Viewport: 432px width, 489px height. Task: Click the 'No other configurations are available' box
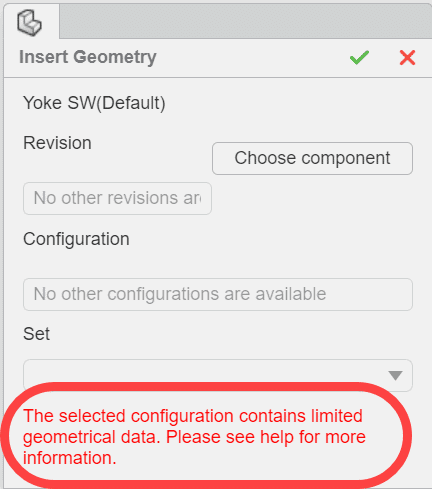pos(218,294)
